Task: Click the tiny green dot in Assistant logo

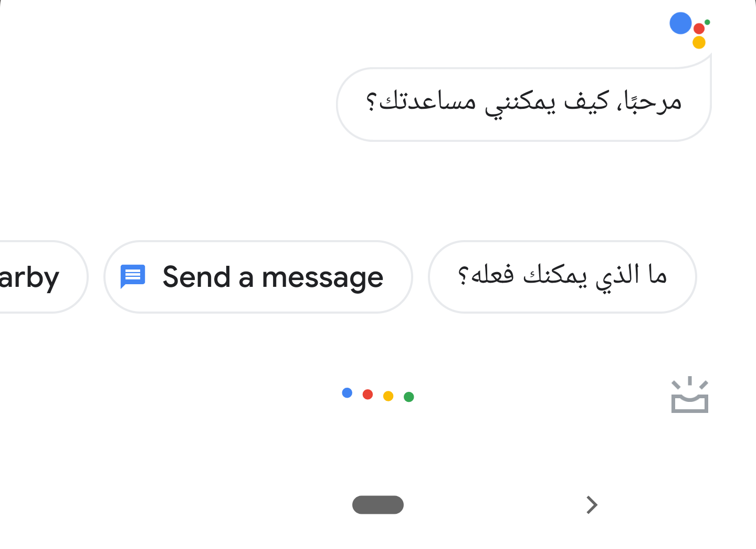Action: click(707, 22)
